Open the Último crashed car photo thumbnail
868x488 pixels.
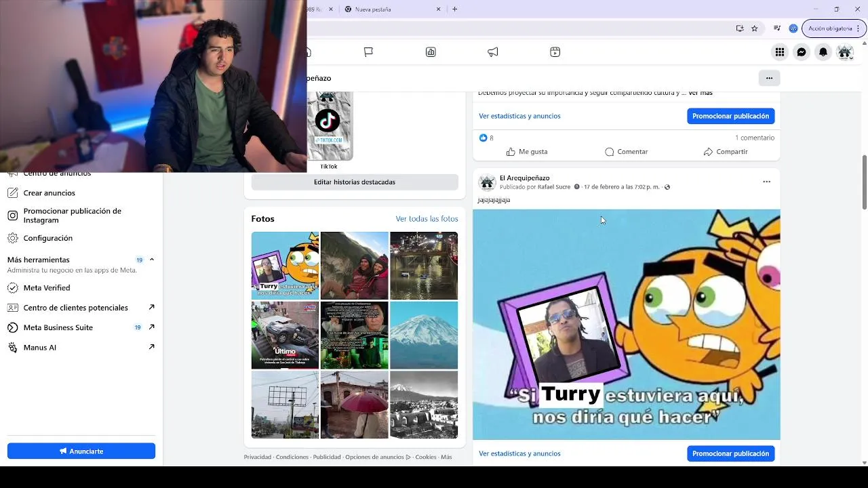285,335
